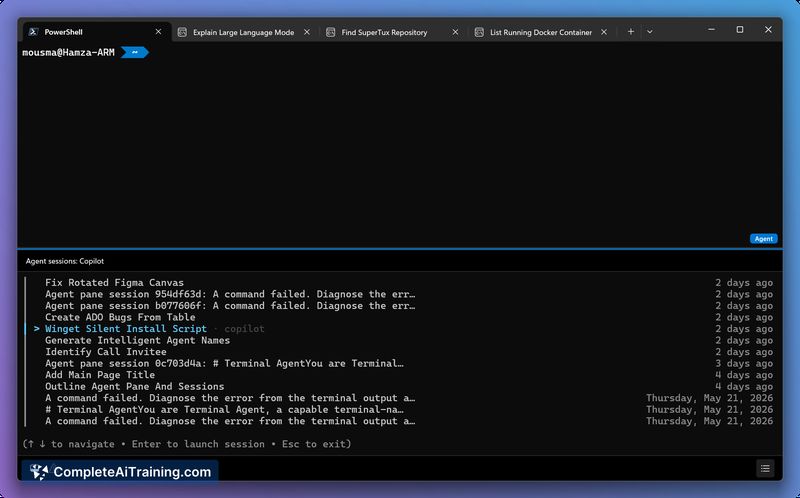
Task: Close the Explain Large Language Mode tab
Action: (x=307, y=32)
